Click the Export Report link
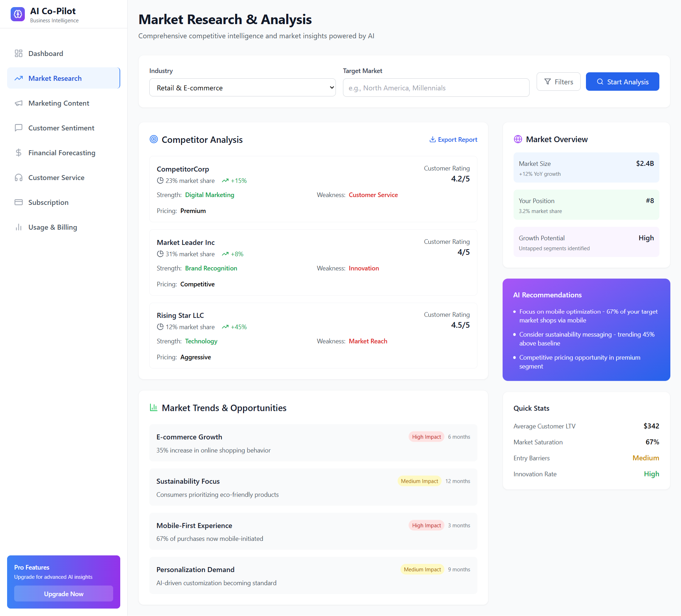The height and width of the screenshot is (616, 681). (x=453, y=140)
